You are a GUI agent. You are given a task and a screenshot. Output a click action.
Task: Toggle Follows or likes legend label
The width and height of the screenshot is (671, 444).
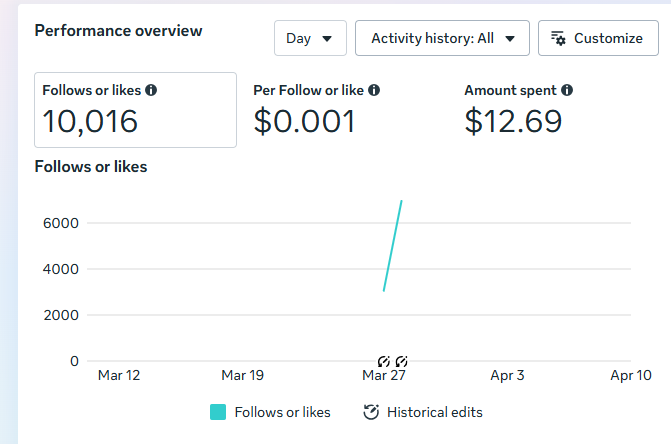[x=282, y=412]
